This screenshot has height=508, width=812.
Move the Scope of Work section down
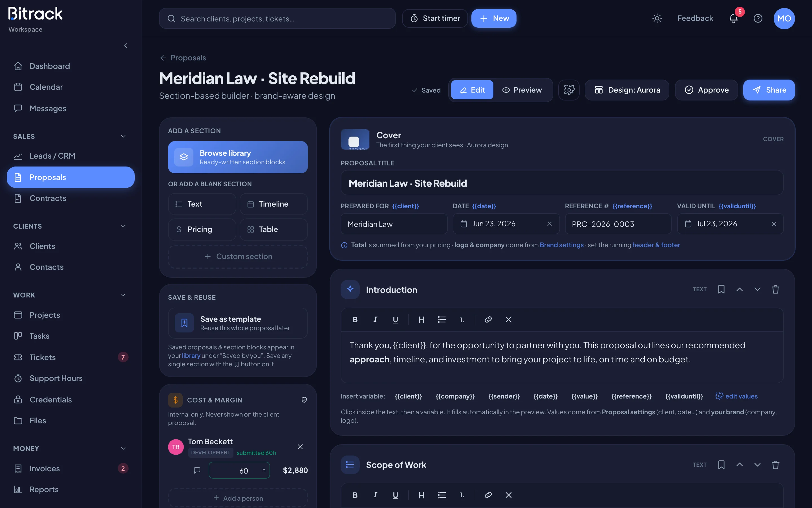coord(757,465)
